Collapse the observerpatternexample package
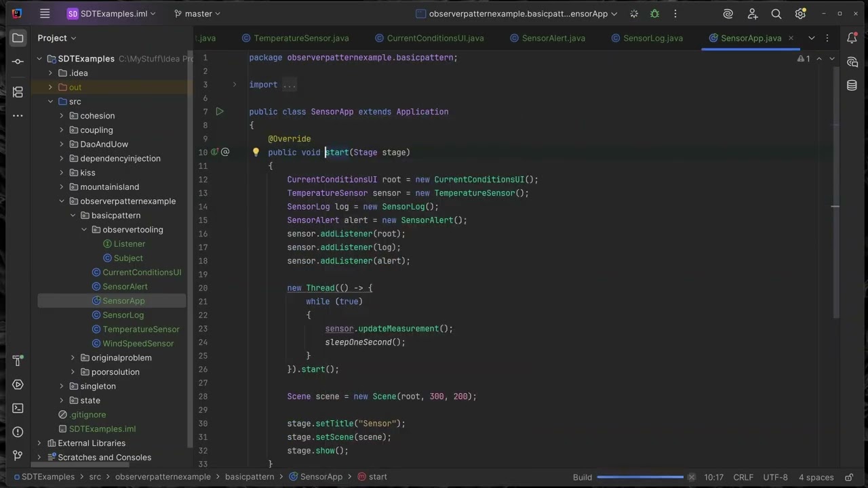The height and width of the screenshot is (488, 868). 62,201
